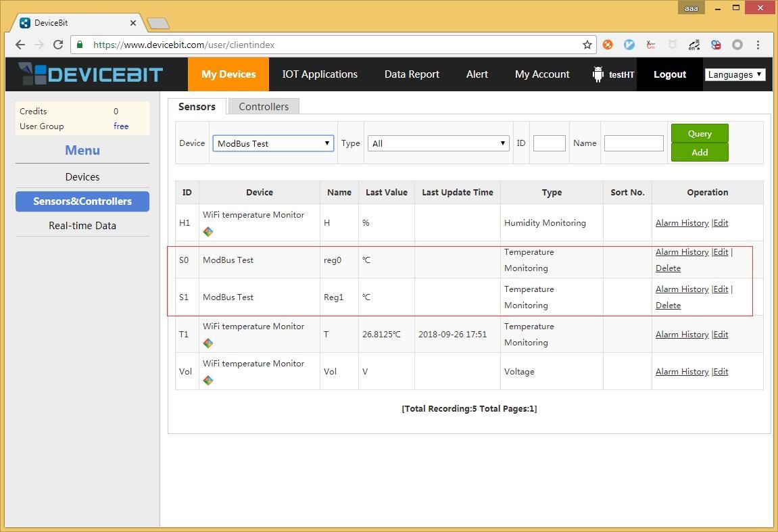Open My Devices in the top menu

click(228, 74)
